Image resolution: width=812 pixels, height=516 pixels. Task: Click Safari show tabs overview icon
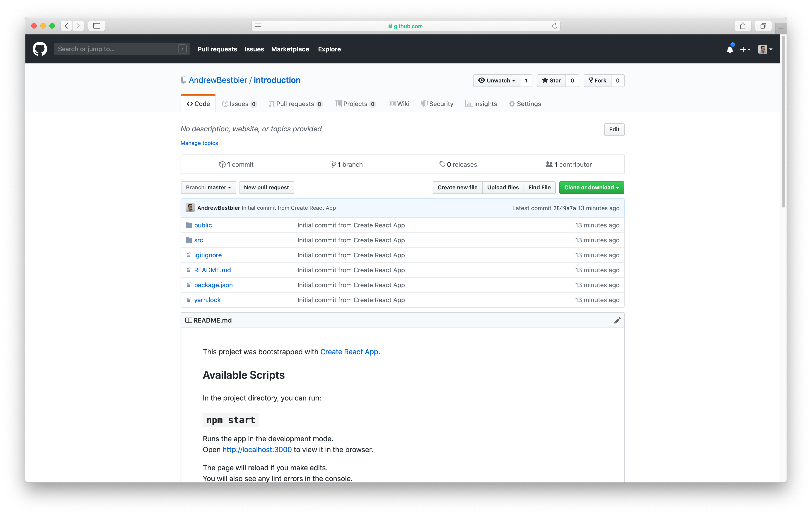pos(763,26)
